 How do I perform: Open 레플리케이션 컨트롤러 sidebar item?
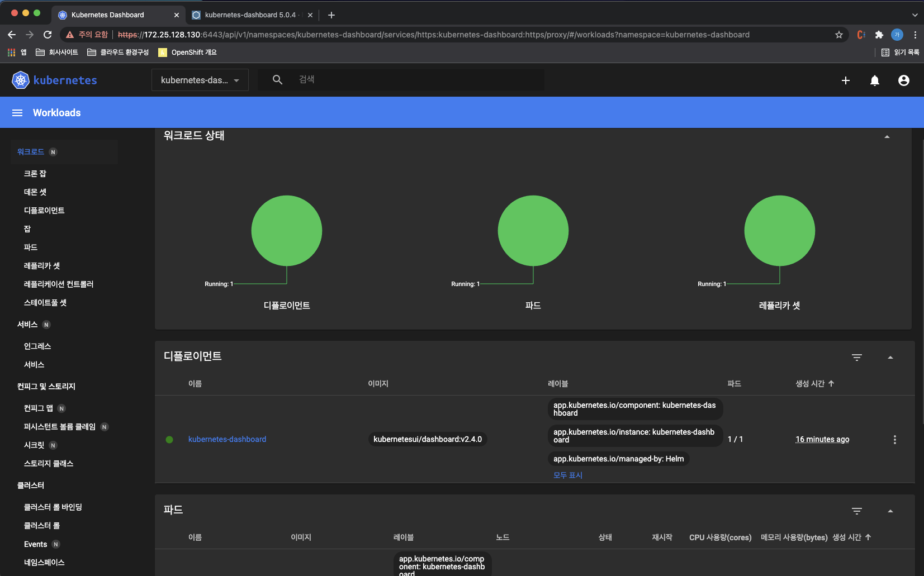[59, 284]
